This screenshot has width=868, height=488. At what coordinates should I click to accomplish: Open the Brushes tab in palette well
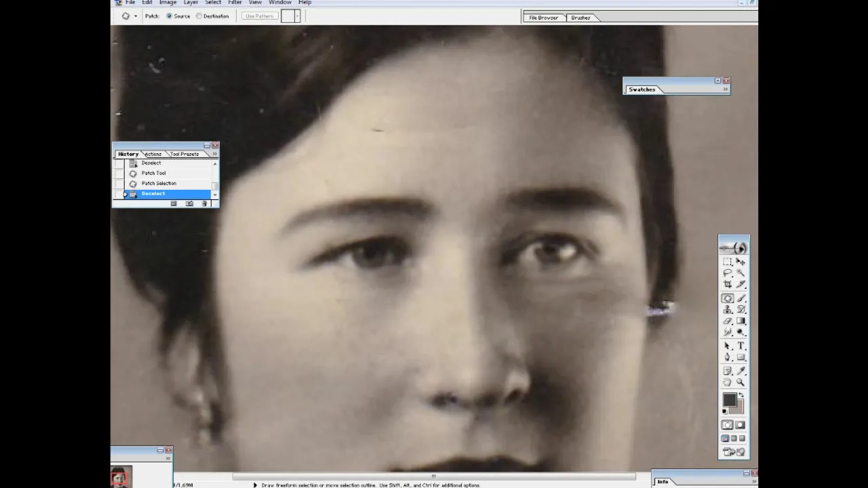pos(580,18)
